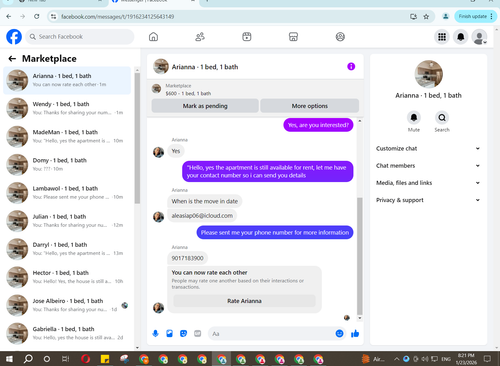Mute the Arianna conversation
The width and height of the screenshot is (500, 366).
click(414, 118)
